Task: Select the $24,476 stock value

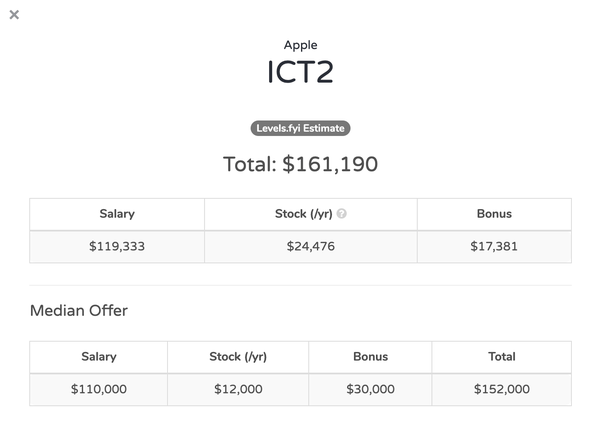Action: click(311, 246)
